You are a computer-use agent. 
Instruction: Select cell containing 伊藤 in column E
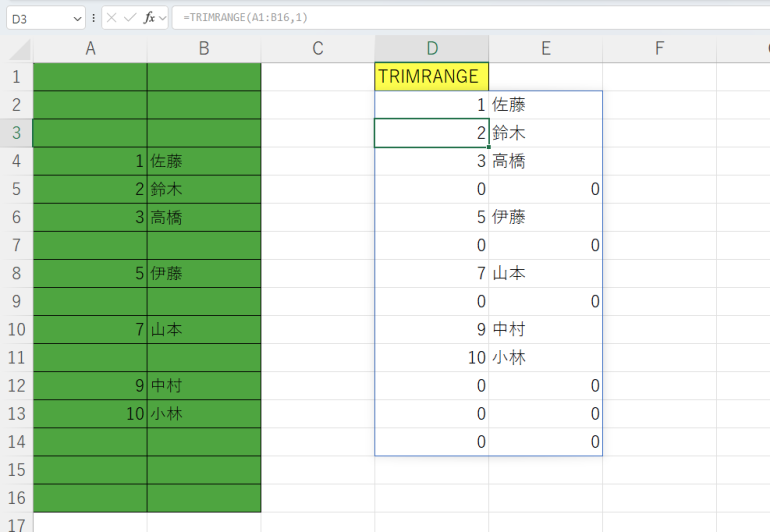[545, 217]
